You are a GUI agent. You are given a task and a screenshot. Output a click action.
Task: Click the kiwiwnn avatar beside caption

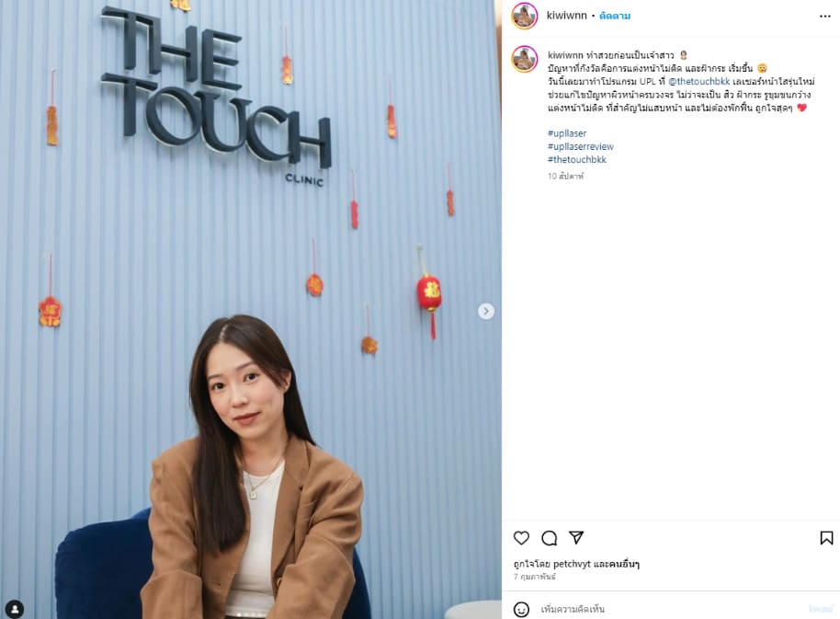525,59
